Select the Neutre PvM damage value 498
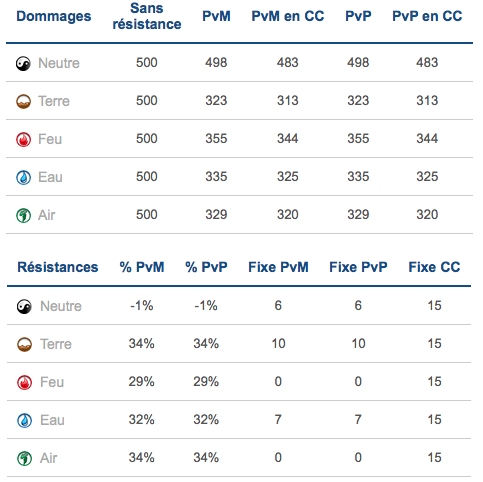 click(x=216, y=63)
